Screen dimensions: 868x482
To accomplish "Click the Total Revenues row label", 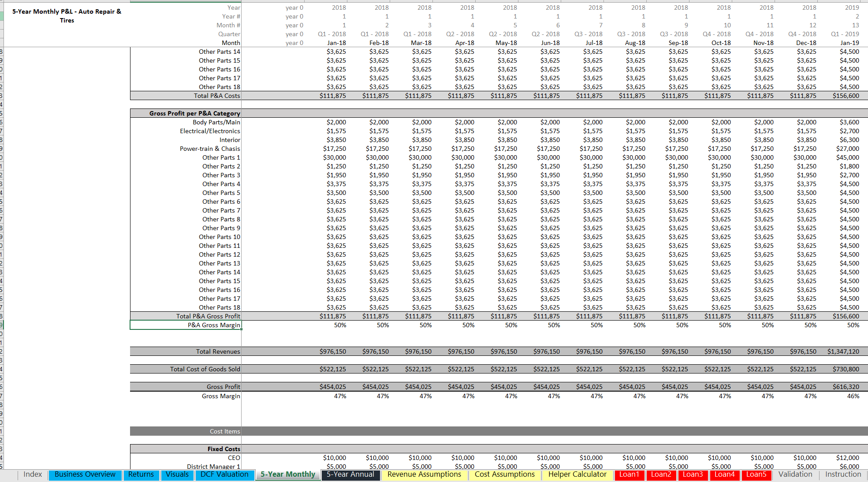I will click(218, 351).
